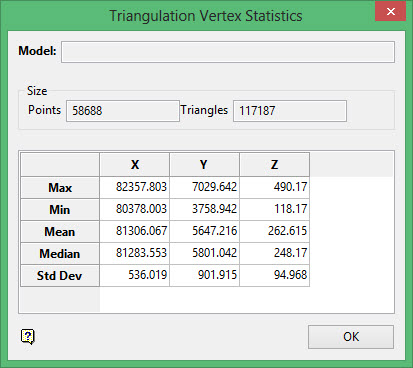The image size is (413, 368).
Task: Click the Mean Z cell 262.615
Action: 274,231
